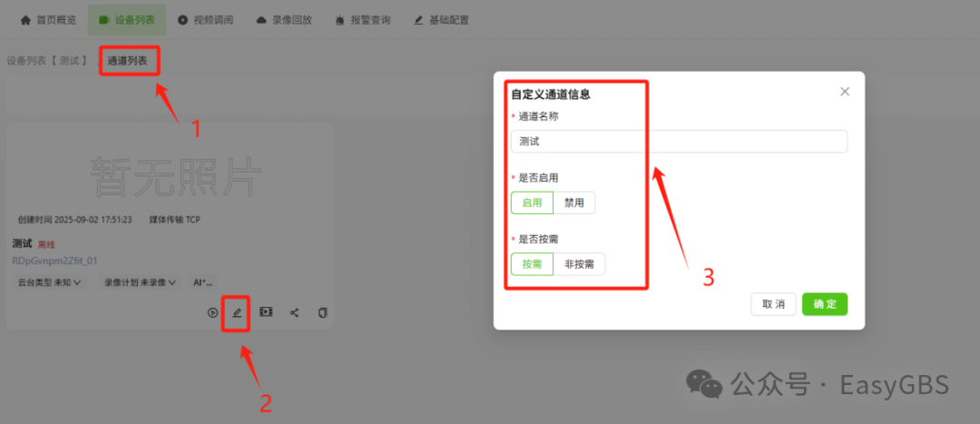Image resolution: width=980 pixels, height=424 pixels.
Task: Click the share icon on channel card
Action: 294,312
